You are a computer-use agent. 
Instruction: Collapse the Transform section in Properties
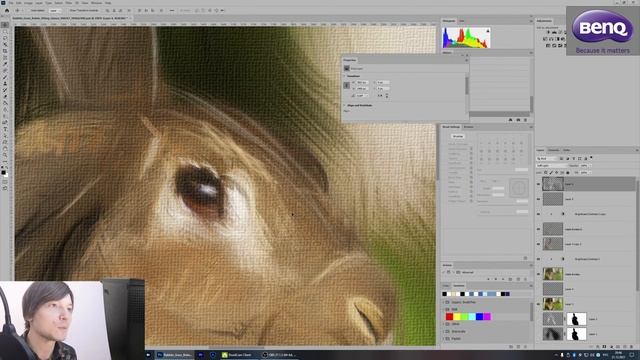[344, 76]
